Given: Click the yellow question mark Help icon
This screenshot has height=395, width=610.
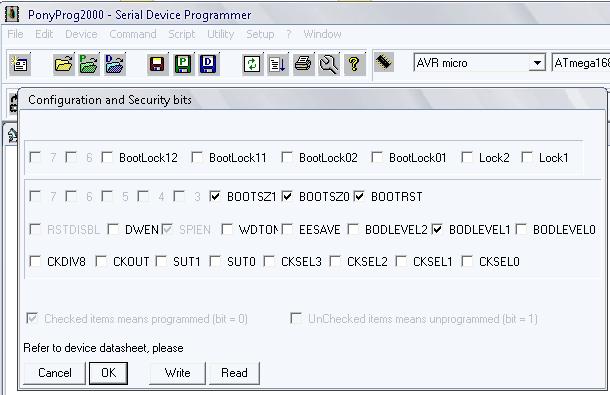Looking at the screenshot, I should point(354,64).
